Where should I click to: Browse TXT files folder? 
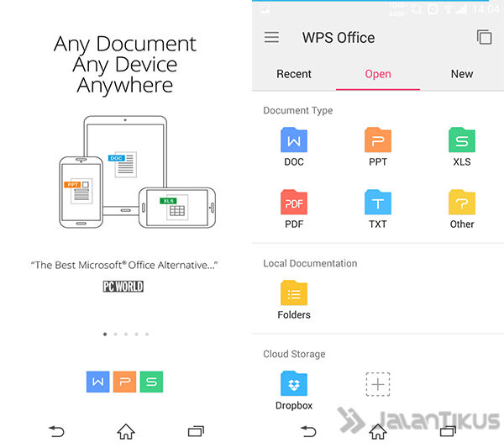[378, 209]
